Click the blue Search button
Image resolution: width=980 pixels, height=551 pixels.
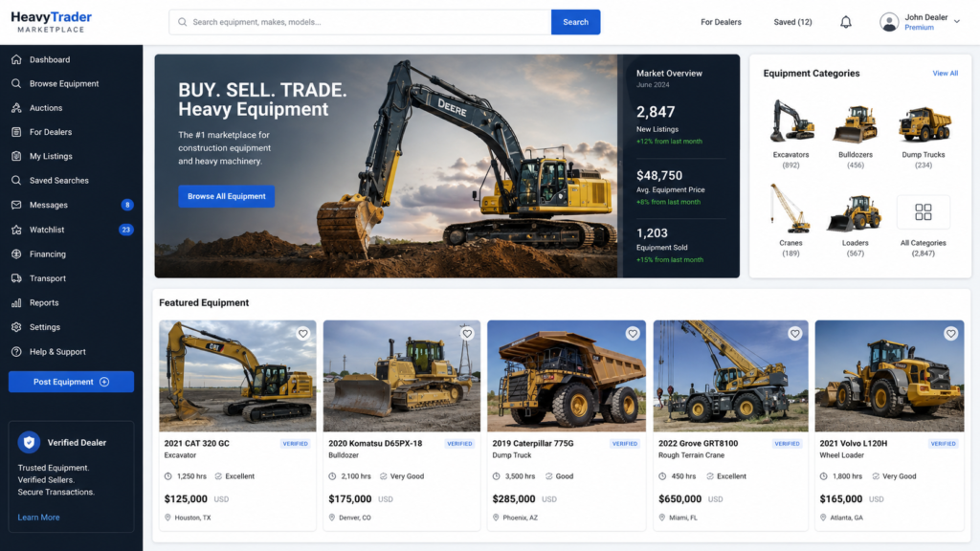pos(575,22)
